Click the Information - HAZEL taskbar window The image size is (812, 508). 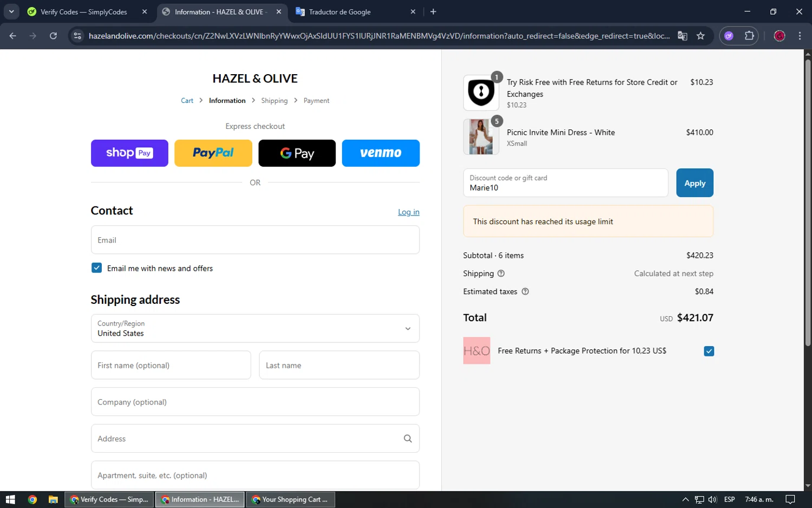click(x=200, y=499)
